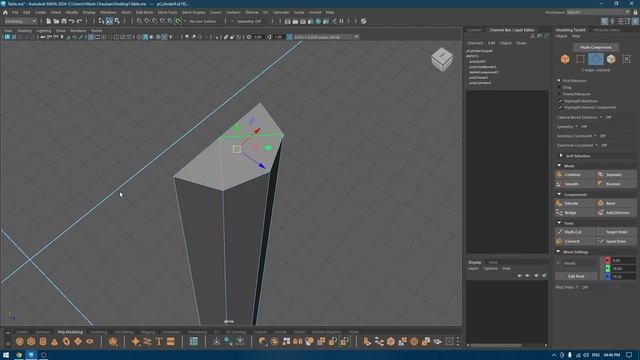This screenshot has height=360, width=640.
Task: Click Polygon Cylinder icon on shelf
Action: pos(42,341)
